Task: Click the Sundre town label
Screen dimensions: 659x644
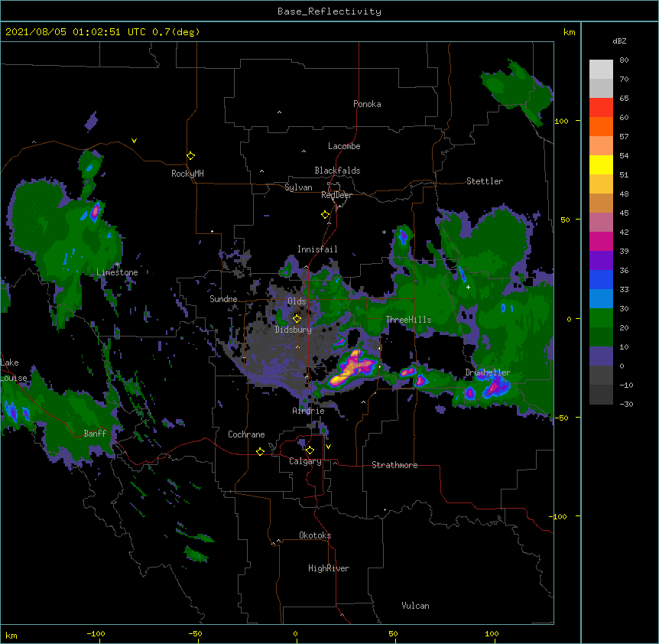Action: click(223, 299)
